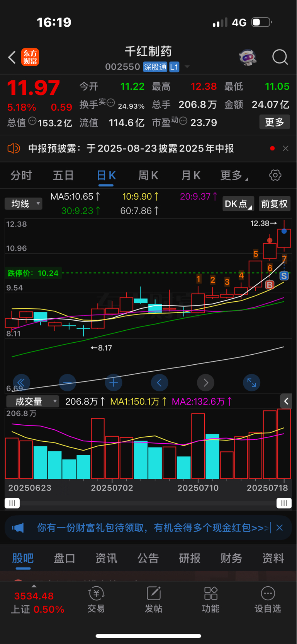Image resolution: width=297 pixels, height=644 pixels.
Task: Open the 均线 indicator dropdown
Action: (24, 203)
